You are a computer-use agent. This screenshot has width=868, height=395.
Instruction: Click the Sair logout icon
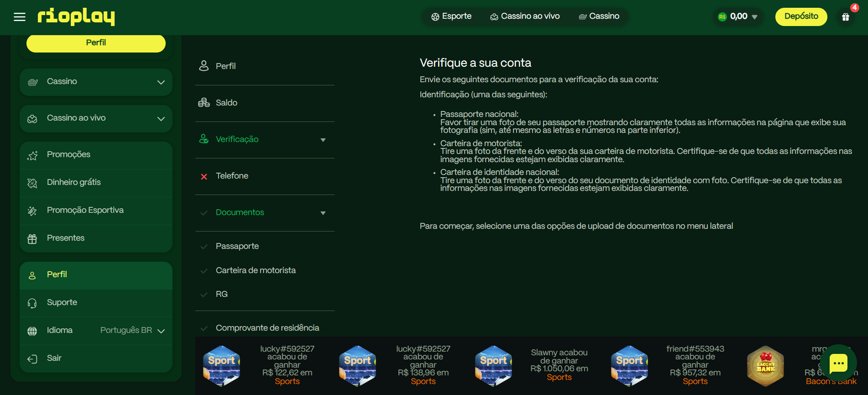point(32,358)
